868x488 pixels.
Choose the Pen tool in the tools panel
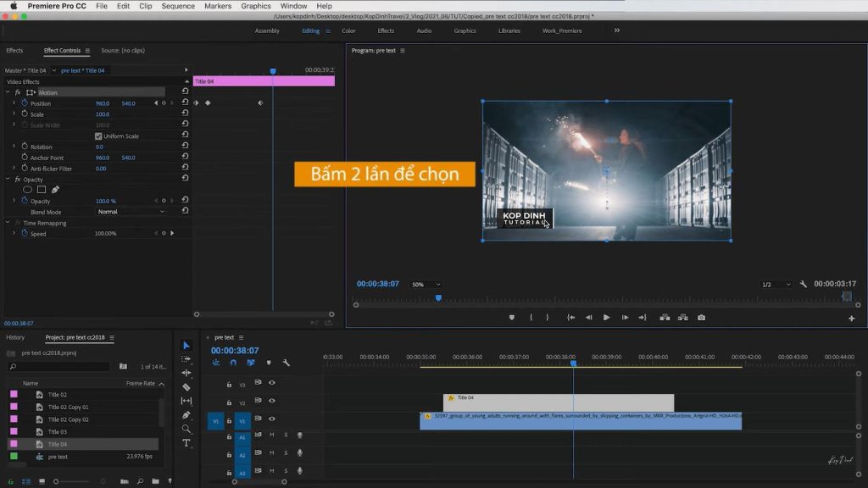point(186,415)
